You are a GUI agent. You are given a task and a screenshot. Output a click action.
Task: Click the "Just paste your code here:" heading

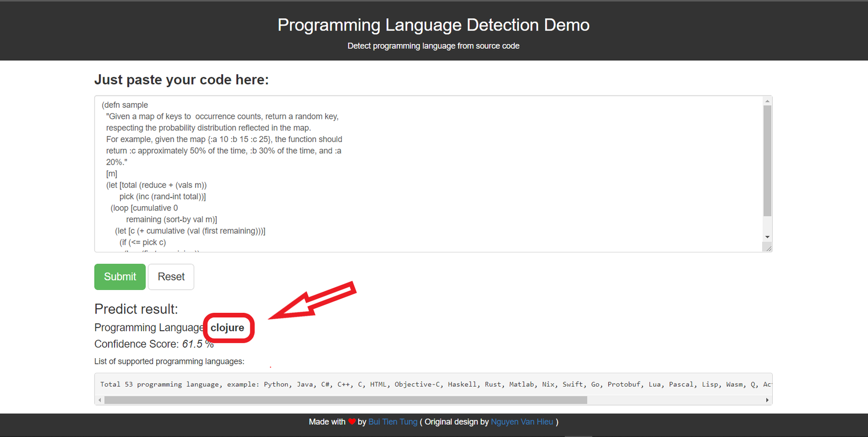point(181,79)
